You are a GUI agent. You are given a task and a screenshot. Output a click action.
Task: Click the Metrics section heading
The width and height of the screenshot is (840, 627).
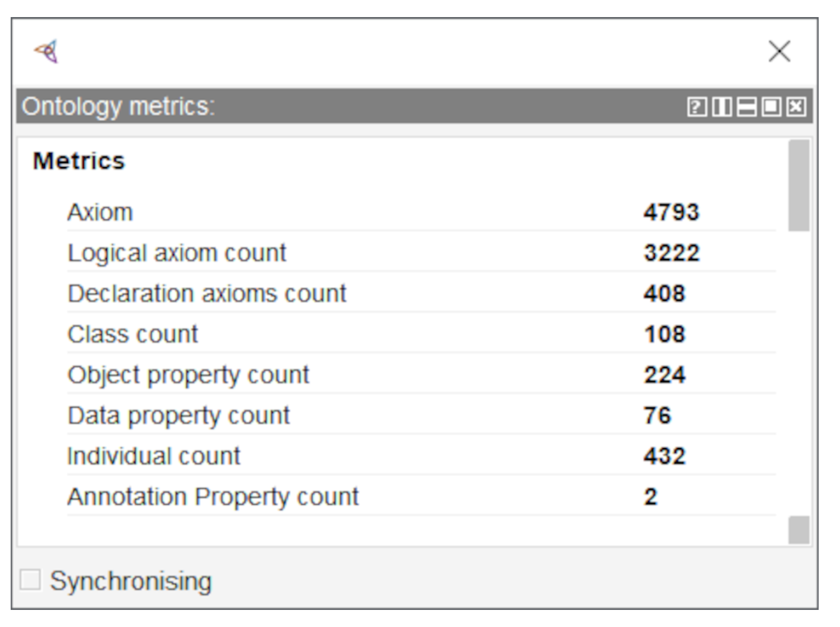[x=79, y=161]
